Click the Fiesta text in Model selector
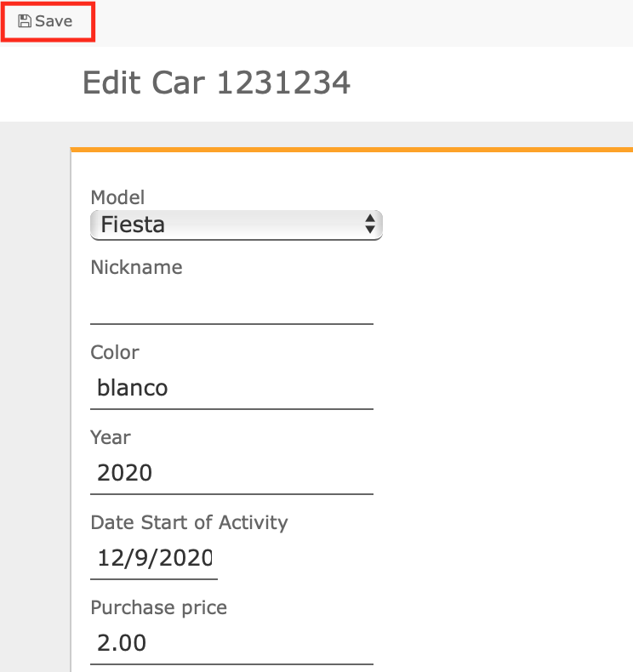Image resolution: width=633 pixels, height=672 pixels. point(133,225)
